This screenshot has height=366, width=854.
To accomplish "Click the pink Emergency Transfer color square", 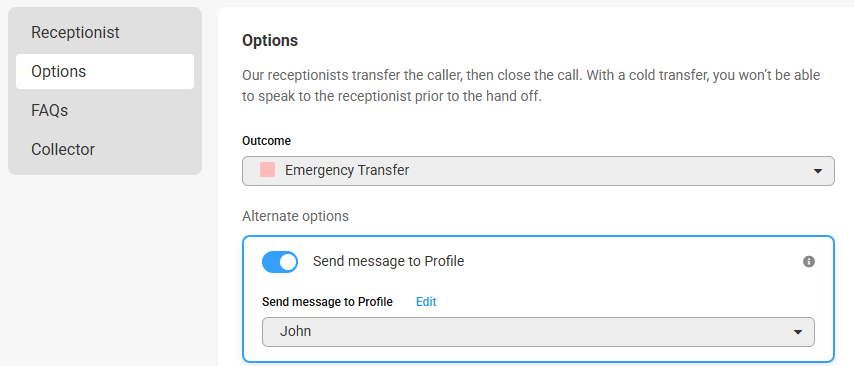I will pyautogui.click(x=267, y=170).
